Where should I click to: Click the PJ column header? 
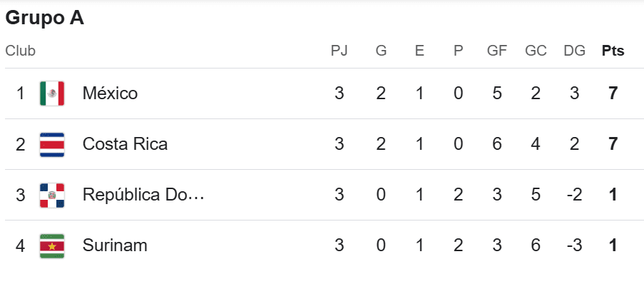pyautogui.click(x=339, y=51)
